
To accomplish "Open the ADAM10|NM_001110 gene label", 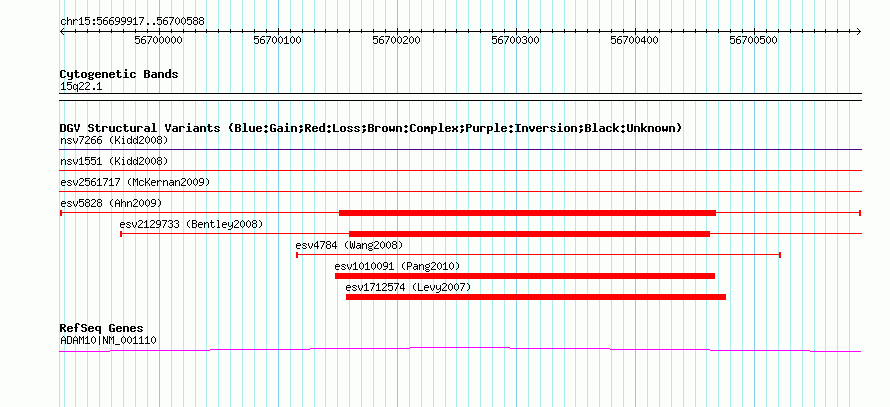I will (x=108, y=341).
